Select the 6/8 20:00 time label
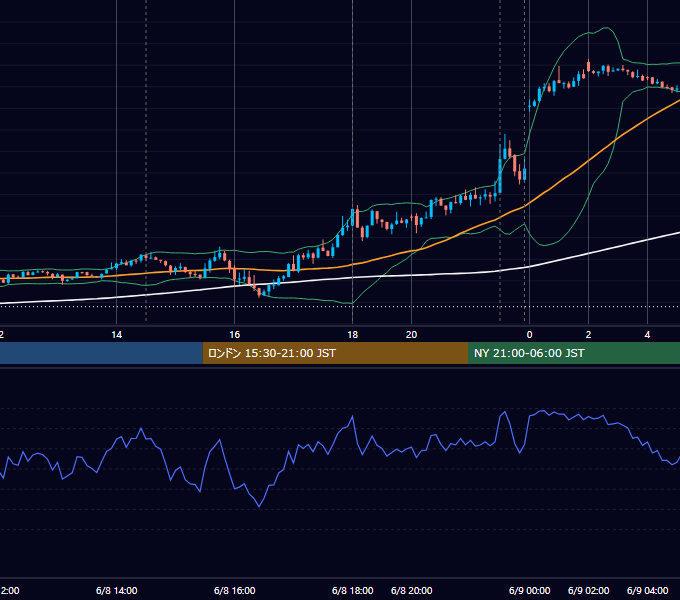680x600 pixels. 412,590
